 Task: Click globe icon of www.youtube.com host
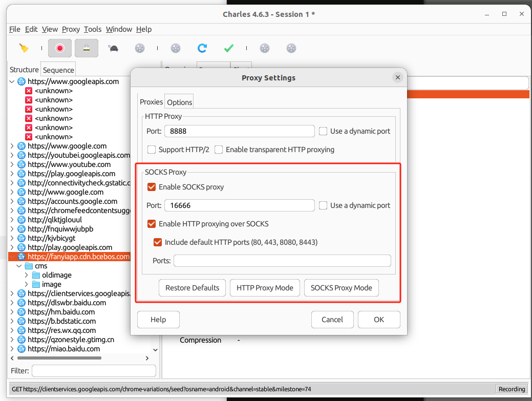pyautogui.click(x=22, y=164)
